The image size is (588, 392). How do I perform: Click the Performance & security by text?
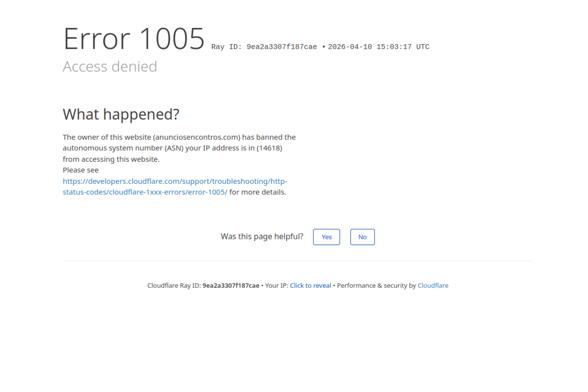376,285
